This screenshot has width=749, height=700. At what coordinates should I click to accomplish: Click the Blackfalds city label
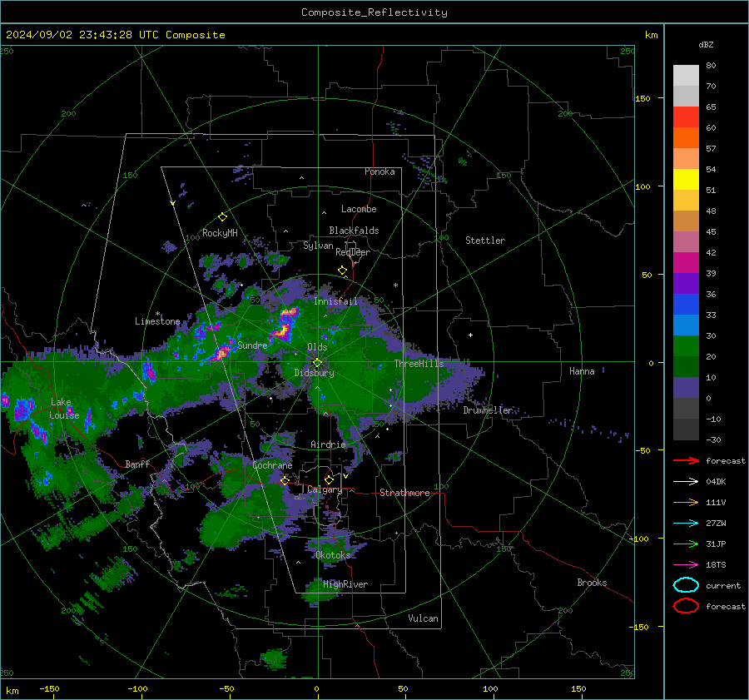click(x=354, y=231)
